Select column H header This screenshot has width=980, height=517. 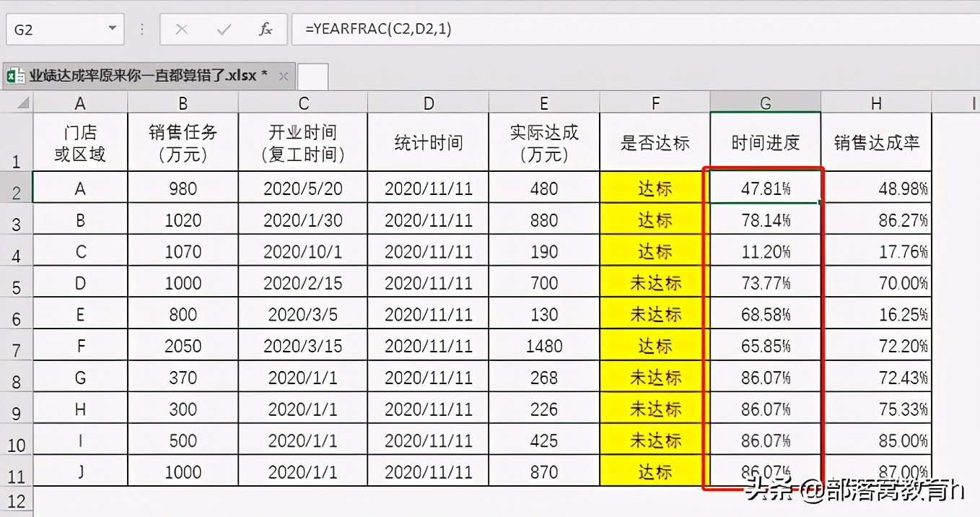(x=876, y=103)
